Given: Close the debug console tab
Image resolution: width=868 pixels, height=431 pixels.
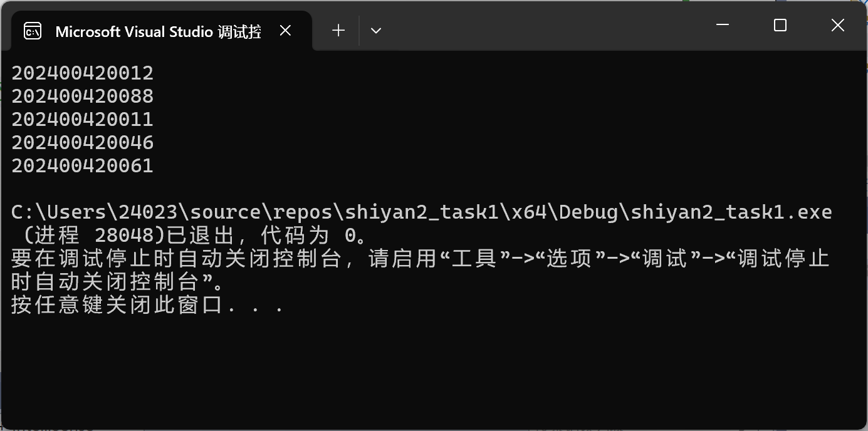Looking at the screenshot, I should tap(285, 30).
